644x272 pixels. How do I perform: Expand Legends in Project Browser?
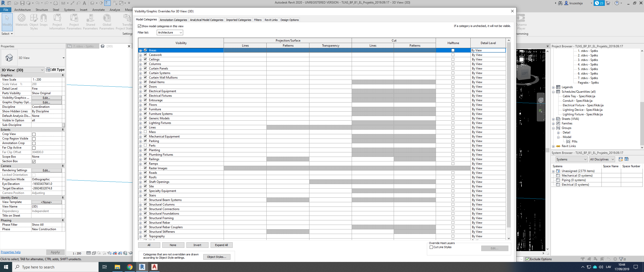coord(553,87)
